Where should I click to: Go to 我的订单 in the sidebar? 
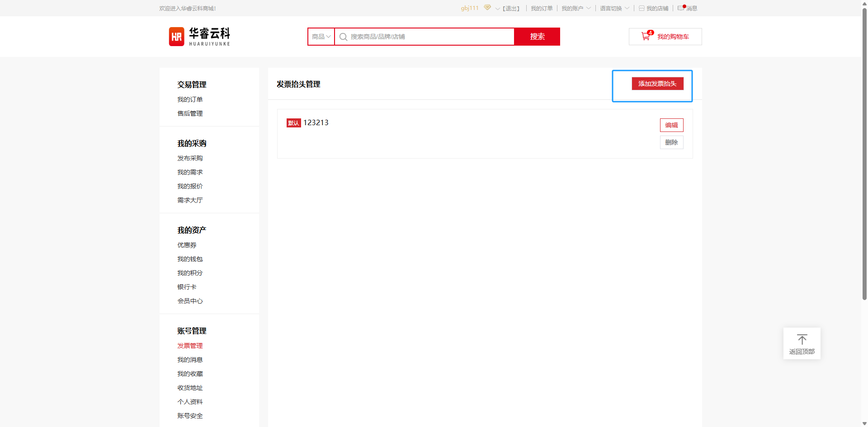click(x=190, y=99)
